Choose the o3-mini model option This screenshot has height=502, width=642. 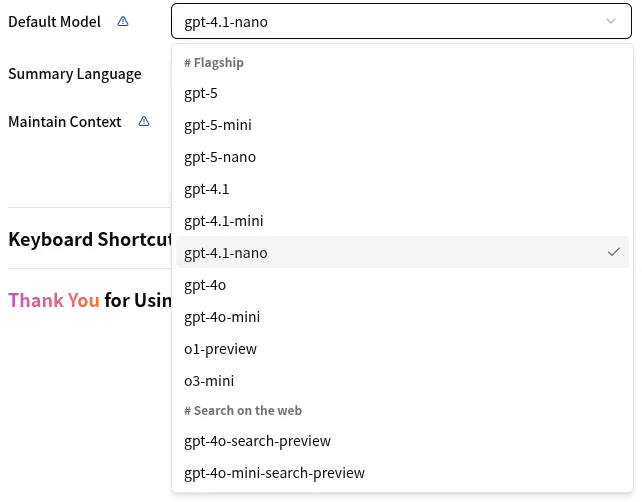[x=209, y=381]
